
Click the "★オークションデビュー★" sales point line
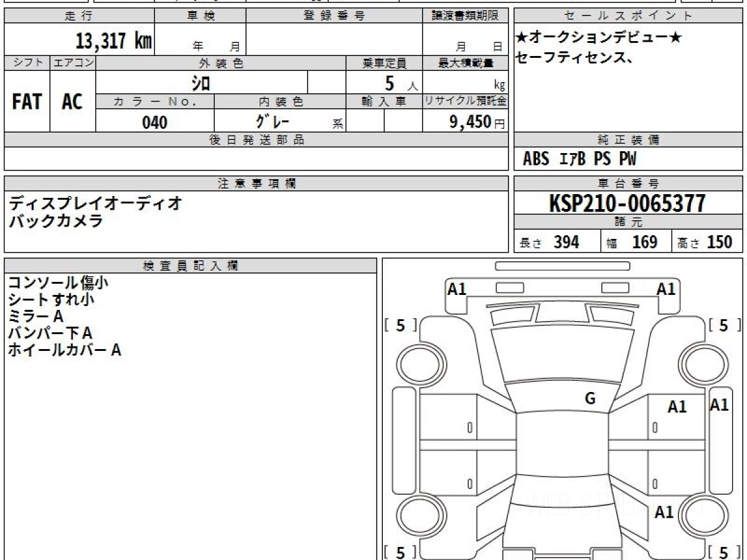coord(599,38)
